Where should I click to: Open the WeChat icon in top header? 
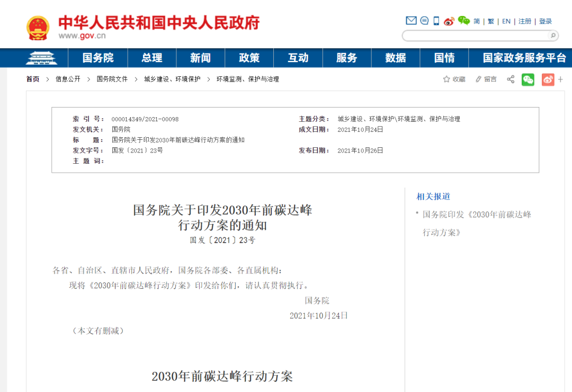[464, 21]
